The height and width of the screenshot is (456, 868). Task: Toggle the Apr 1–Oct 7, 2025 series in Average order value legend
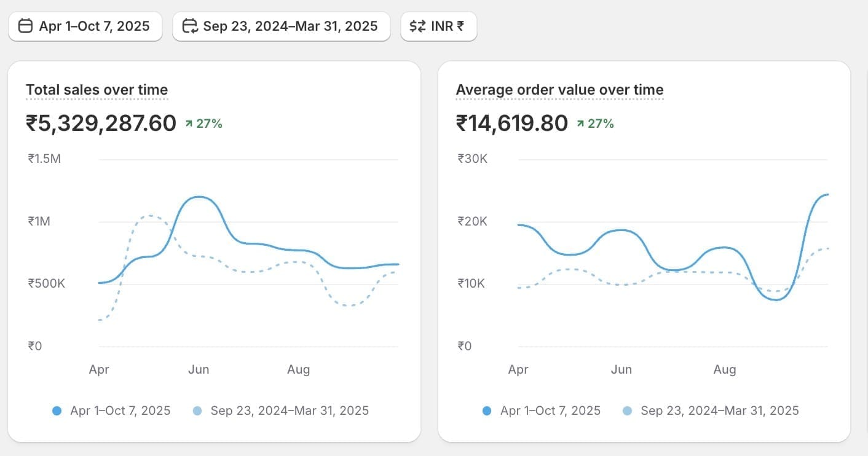pos(551,411)
